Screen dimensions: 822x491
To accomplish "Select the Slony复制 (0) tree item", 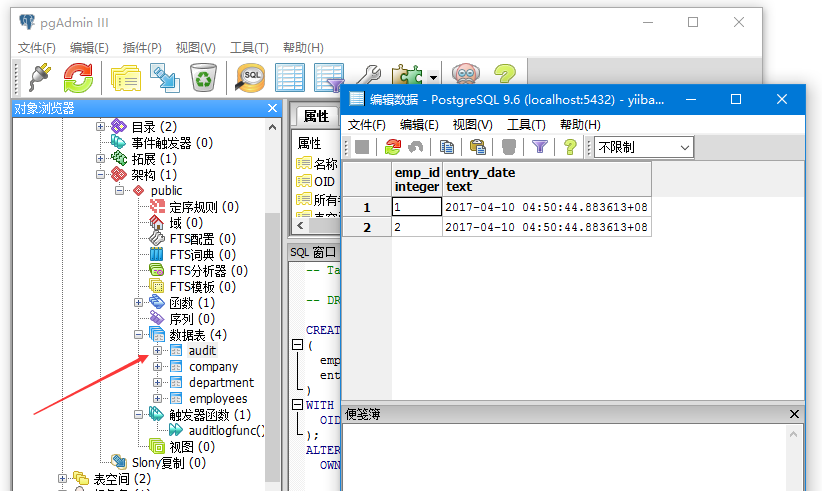I will (x=169, y=463).
